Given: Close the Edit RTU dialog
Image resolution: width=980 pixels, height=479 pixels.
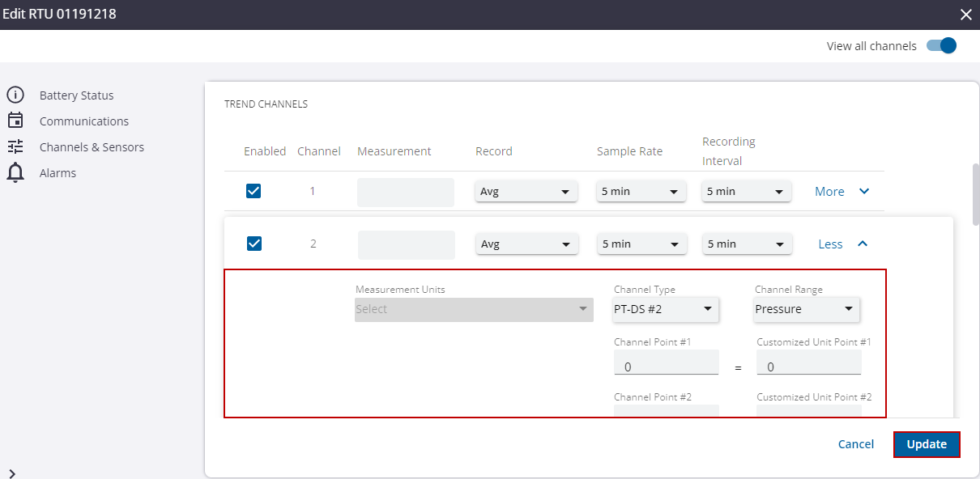Looking at the screenshot, I should coord(965,15).
